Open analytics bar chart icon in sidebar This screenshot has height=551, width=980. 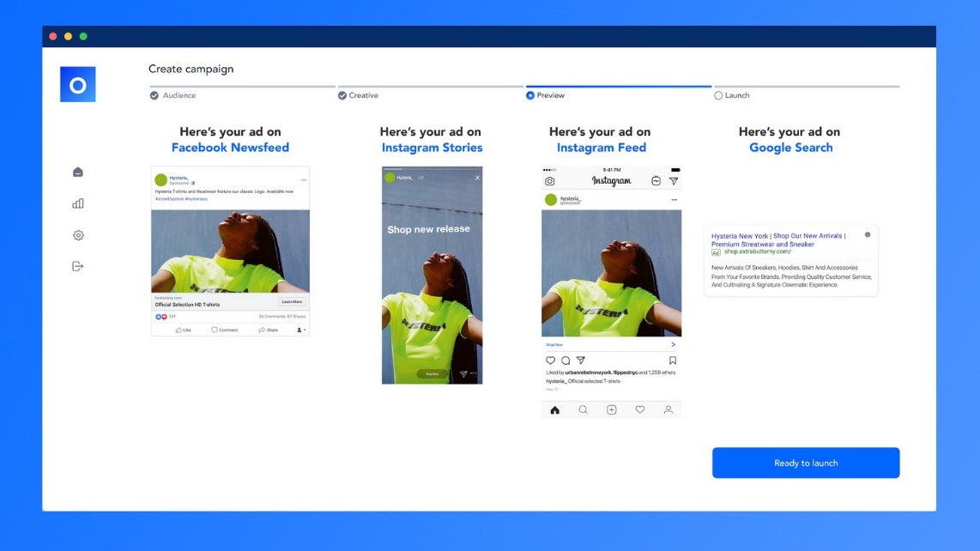pyautogui.click(x=78, y=203)
